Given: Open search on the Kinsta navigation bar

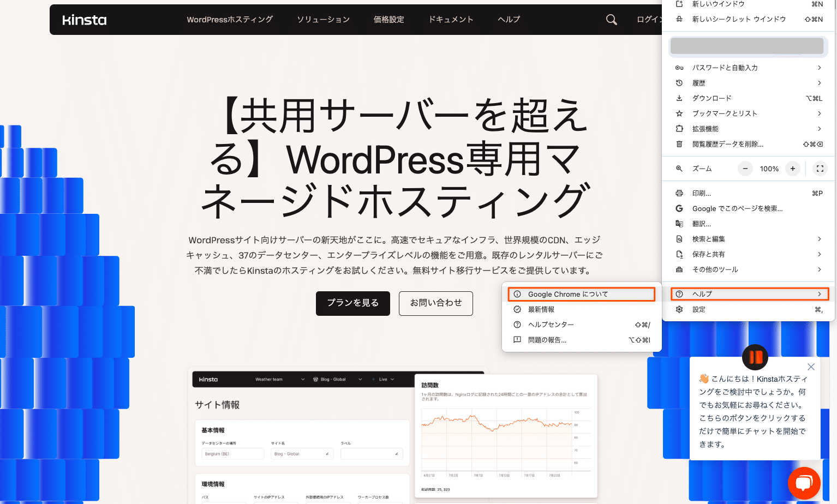Looking at the screenshot, I should pyautogui.click(x=611, y=19).
